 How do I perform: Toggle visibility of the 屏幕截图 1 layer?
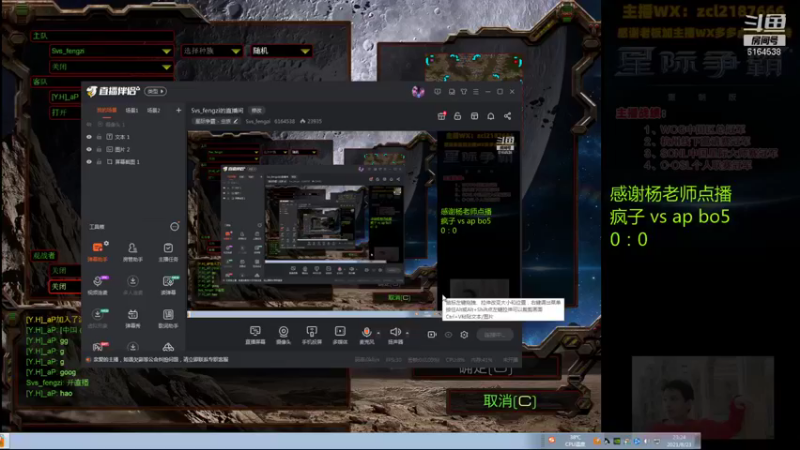click(x=89, y=162)
